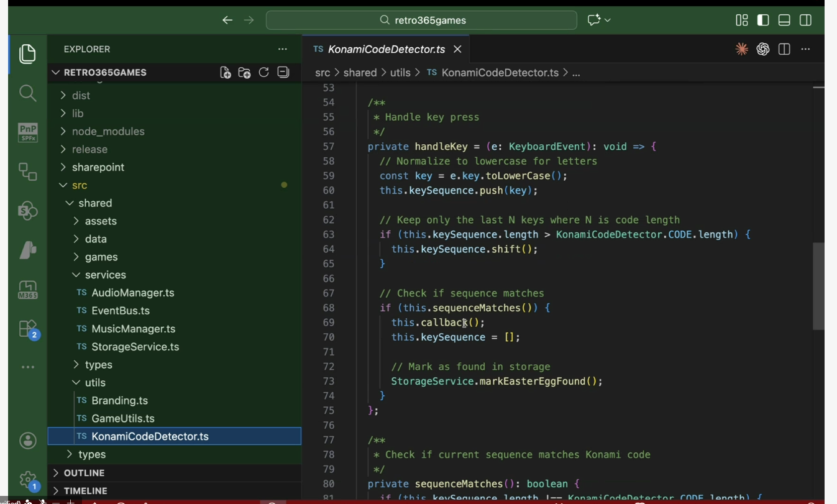The image size is (837, 504).
Task: Open StorageService.ts from the file tree
Action: pyautogui.click(x=135, y=347)
